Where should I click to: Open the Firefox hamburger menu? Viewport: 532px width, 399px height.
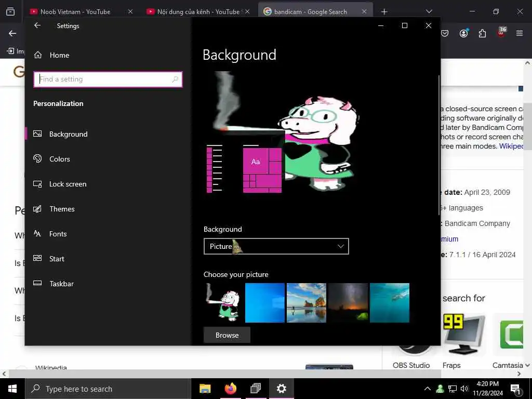(520, 33)
